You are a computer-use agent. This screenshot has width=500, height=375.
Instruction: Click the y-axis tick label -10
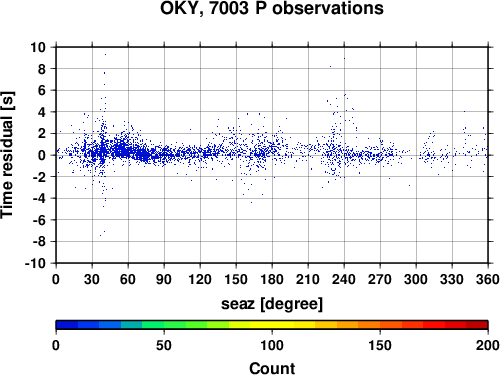pyautogui.click(x=35, y=263)
